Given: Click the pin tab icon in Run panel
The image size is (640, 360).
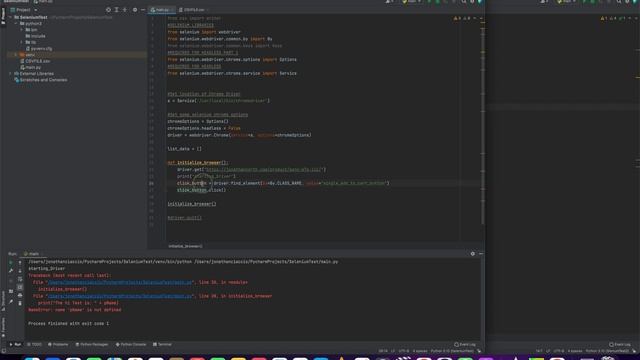Looking at the screenshot, I should (11, 302).
